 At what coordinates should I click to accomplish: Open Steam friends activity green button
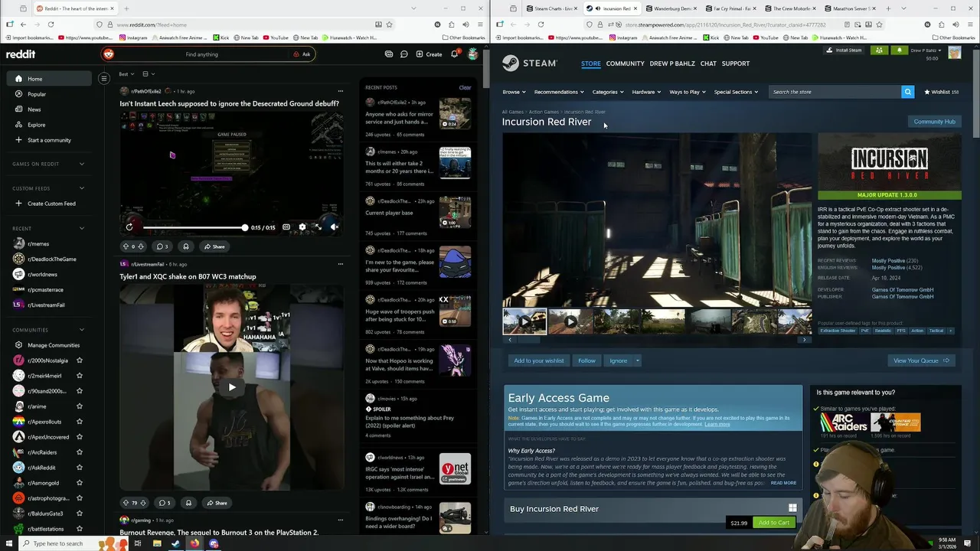click(x=879, y=51)
